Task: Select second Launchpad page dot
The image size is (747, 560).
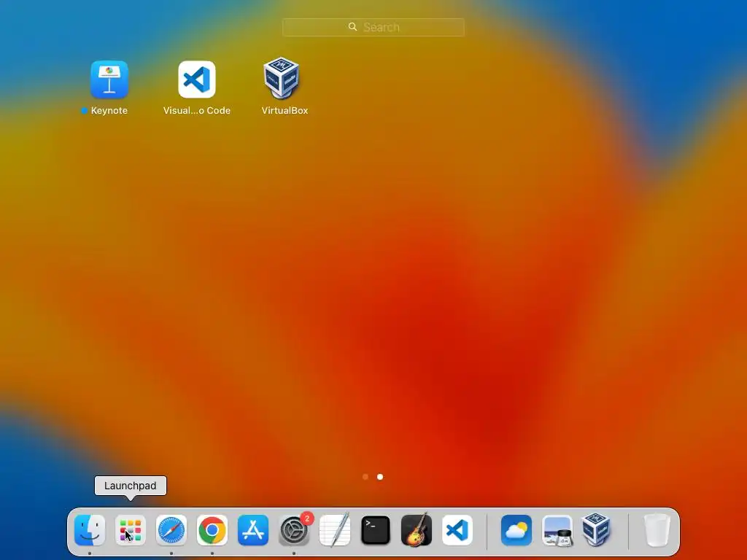Action: (x=379, y=477)
